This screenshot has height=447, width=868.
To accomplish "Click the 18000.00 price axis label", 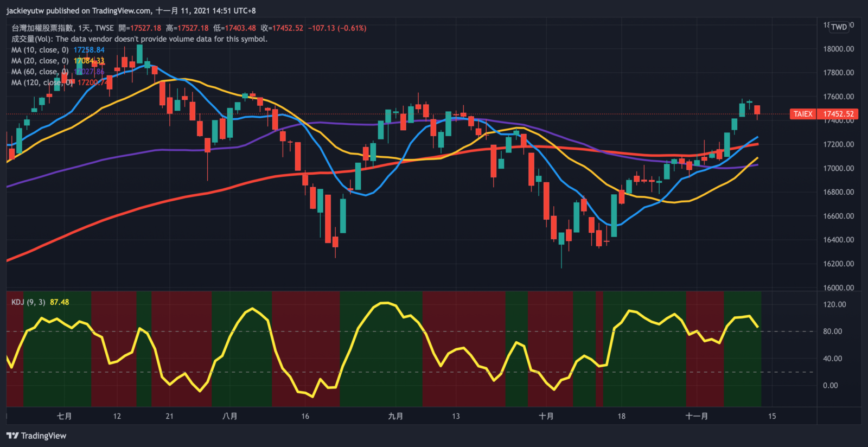I will 838,49.
